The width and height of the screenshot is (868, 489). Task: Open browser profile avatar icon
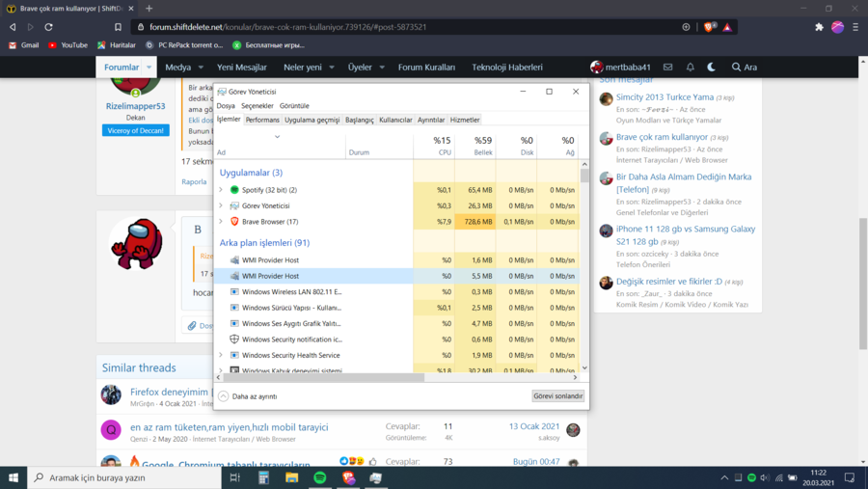(837, 27)
